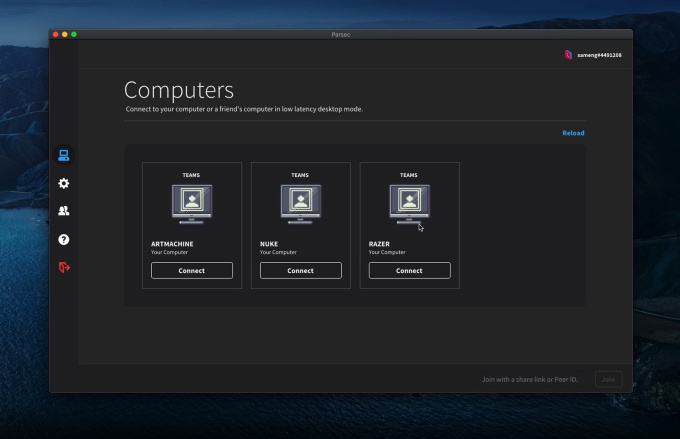Screen dimensions: 680x439
Task: Click the TEAMS label on RAZER card
Action: pyautogui.click(x=409, y=175)
